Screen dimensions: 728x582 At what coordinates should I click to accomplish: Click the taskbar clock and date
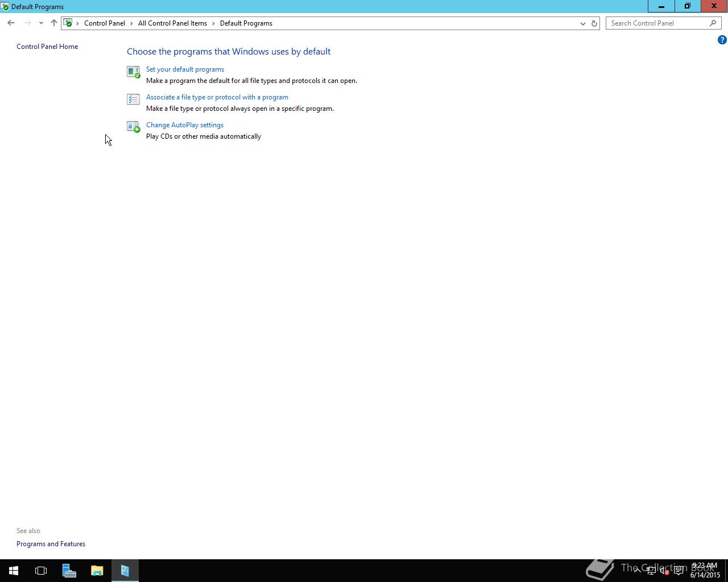tap(705, 571)
